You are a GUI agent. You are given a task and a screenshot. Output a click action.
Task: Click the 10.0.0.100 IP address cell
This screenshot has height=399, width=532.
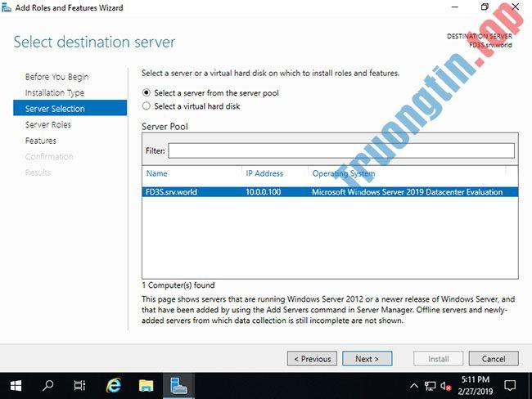tap(264, 192)
